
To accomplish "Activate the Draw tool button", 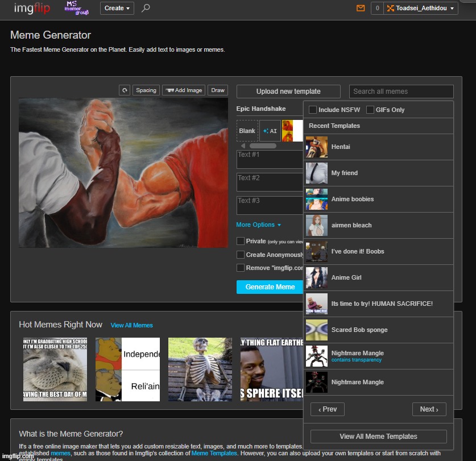I will (218, 90).
